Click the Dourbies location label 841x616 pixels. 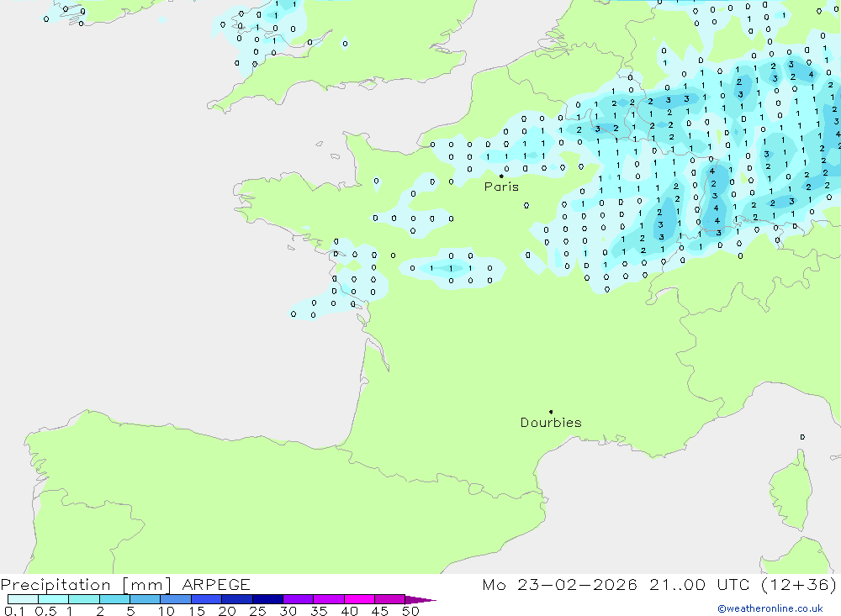(x=551, y=423)
